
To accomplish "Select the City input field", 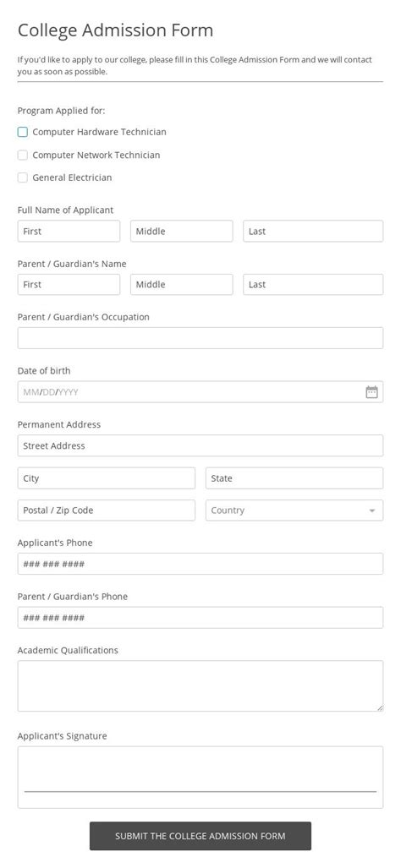I will point(107,478).
